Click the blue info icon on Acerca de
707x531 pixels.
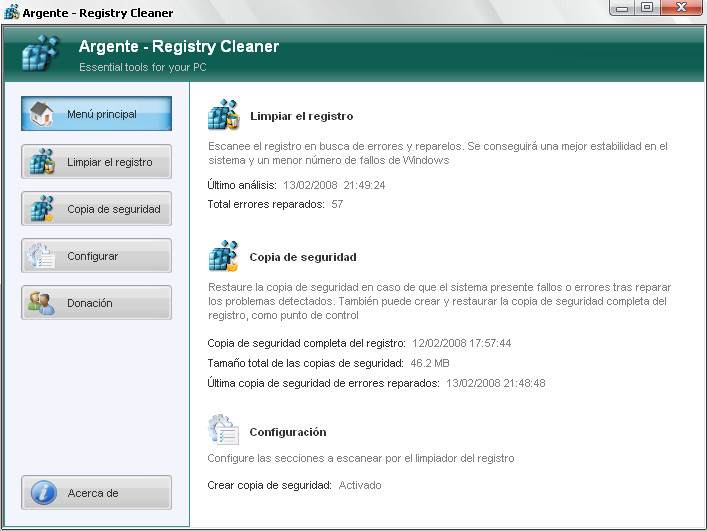[44, 492]
